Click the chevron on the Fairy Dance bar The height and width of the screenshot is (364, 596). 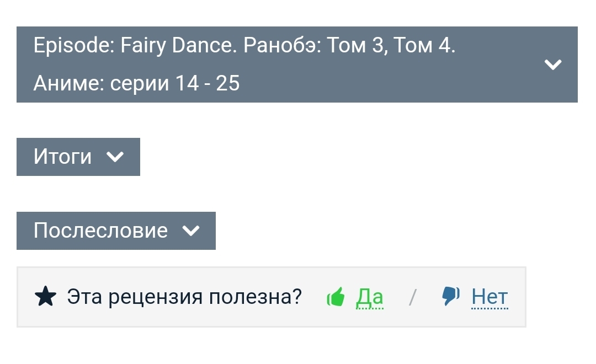pos(552,65)
